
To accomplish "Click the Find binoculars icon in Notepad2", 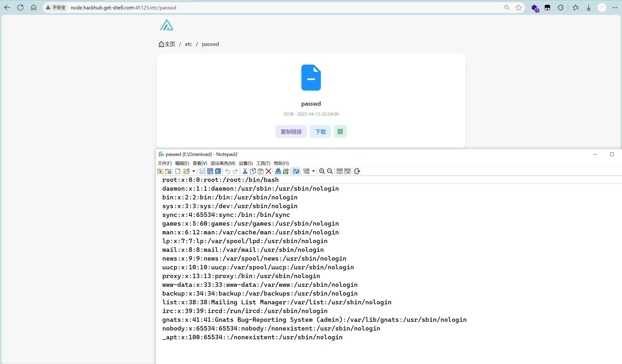I will point(278,171).
